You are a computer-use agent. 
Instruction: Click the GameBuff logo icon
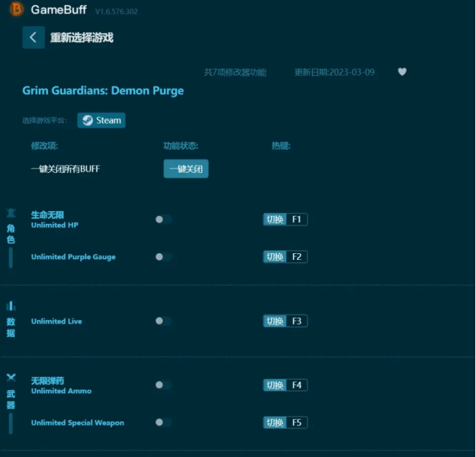[16, 10]
